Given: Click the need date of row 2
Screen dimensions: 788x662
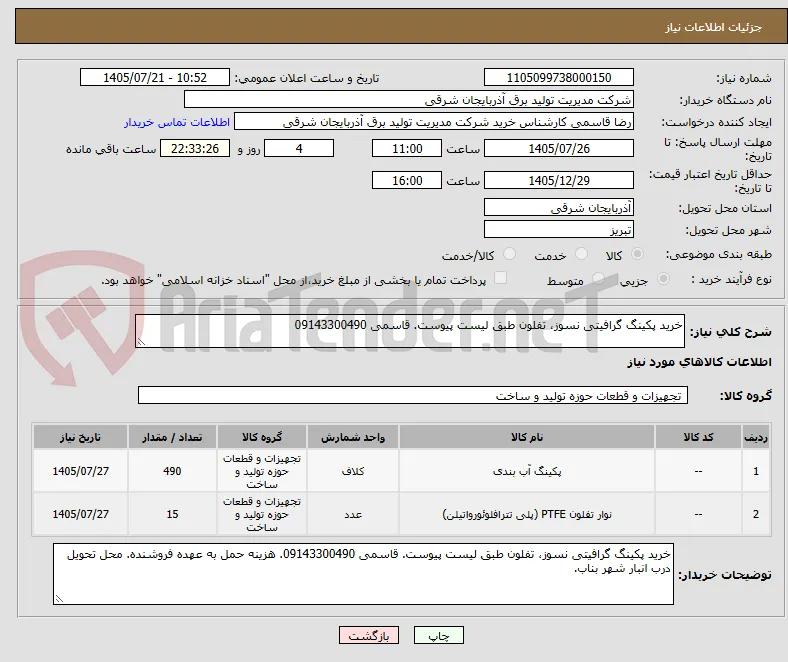Looking at the screenshot, I should (x=80, y=514).
